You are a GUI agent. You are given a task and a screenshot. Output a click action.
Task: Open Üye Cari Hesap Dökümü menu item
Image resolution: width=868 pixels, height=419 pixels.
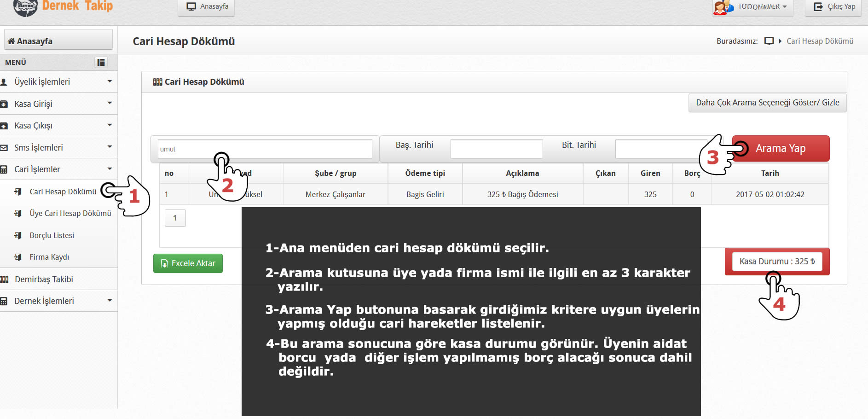pyautogui.click(x=70, y=213)
